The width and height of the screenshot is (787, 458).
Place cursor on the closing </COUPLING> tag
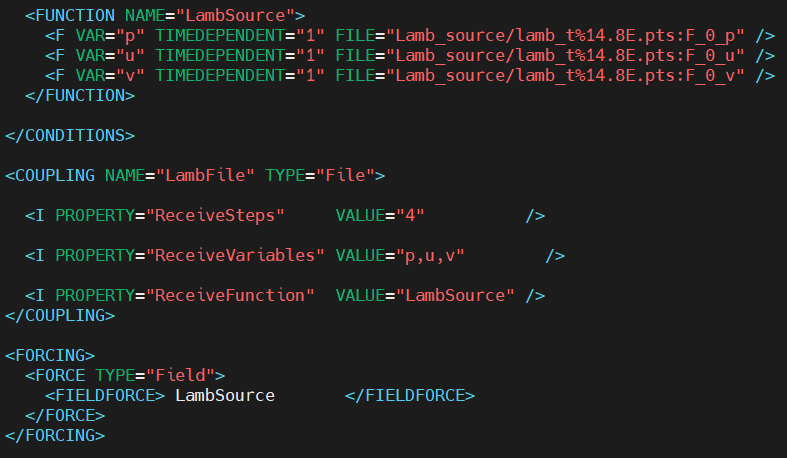(x=60, y=316)
